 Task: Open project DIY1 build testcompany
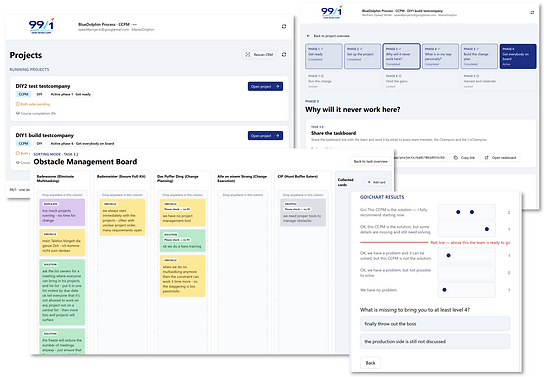pyautogui.click(x=265, y=136)
